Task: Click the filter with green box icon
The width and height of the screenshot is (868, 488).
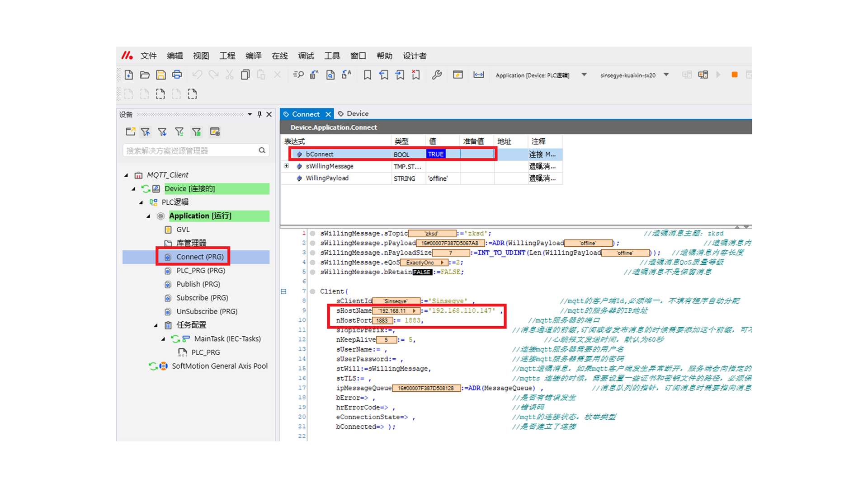Action: 196,131
